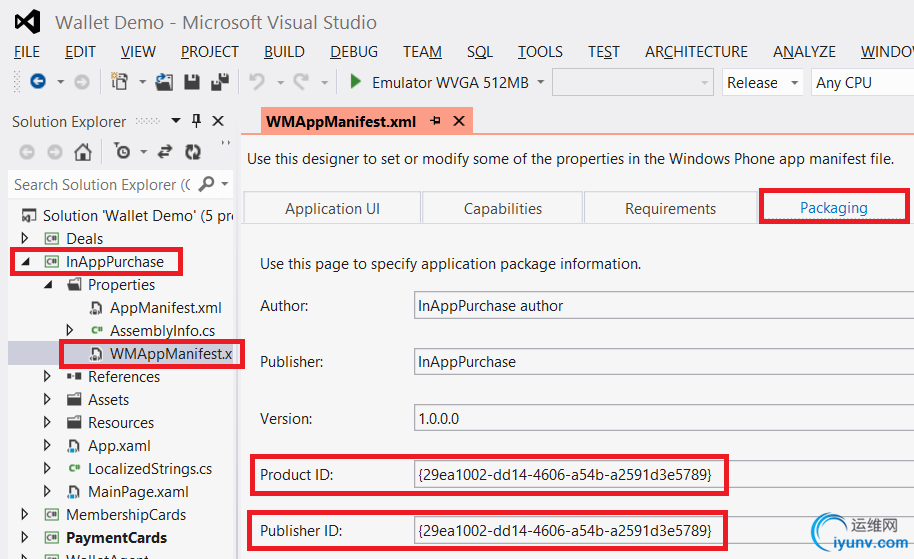Start debugging with the green play icon
914x559 pixels.
point(355,82)
